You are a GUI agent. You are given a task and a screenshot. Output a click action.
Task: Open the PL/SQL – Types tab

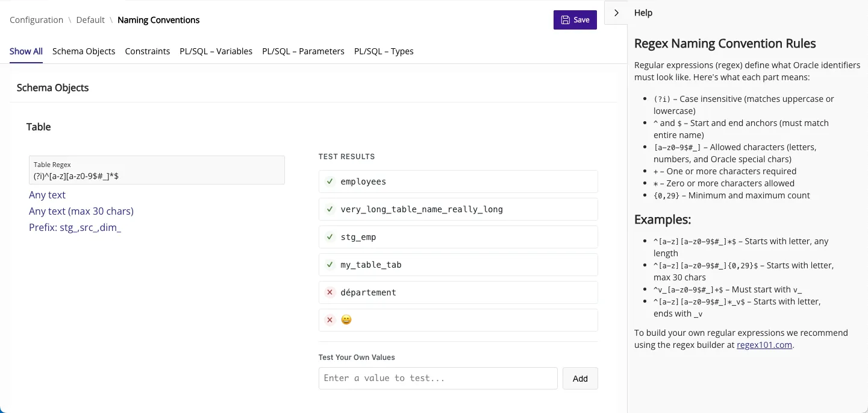(x=384, y=51)
